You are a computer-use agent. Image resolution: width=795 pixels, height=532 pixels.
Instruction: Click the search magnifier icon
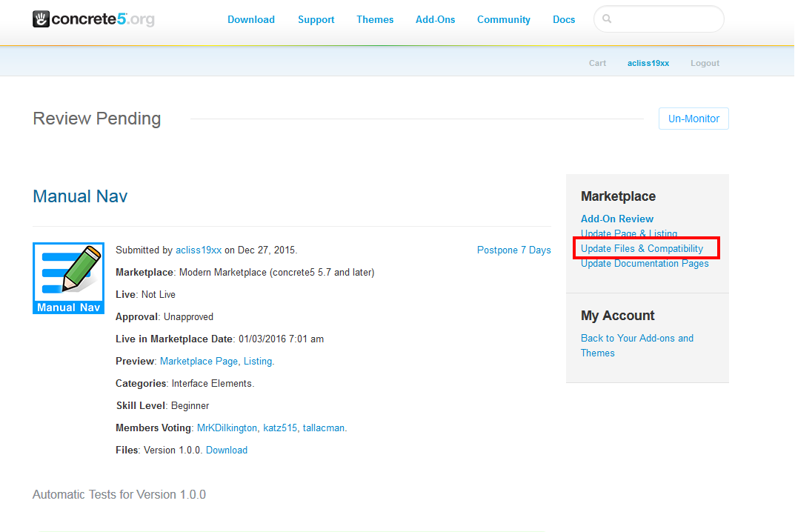(606, 19)
